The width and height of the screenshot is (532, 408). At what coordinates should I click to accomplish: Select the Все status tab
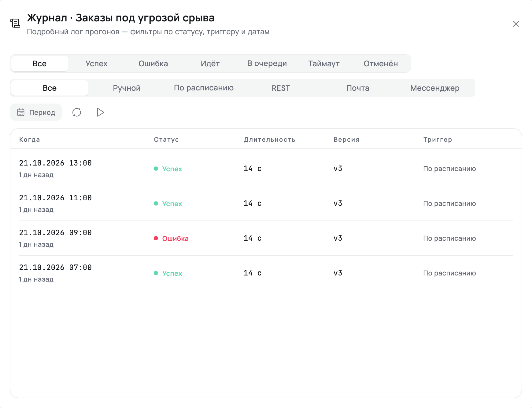pos(40,64)
